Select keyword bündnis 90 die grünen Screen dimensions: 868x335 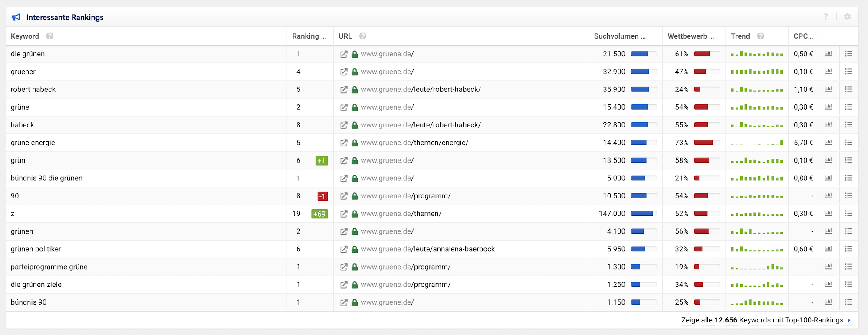pos(46,179)
